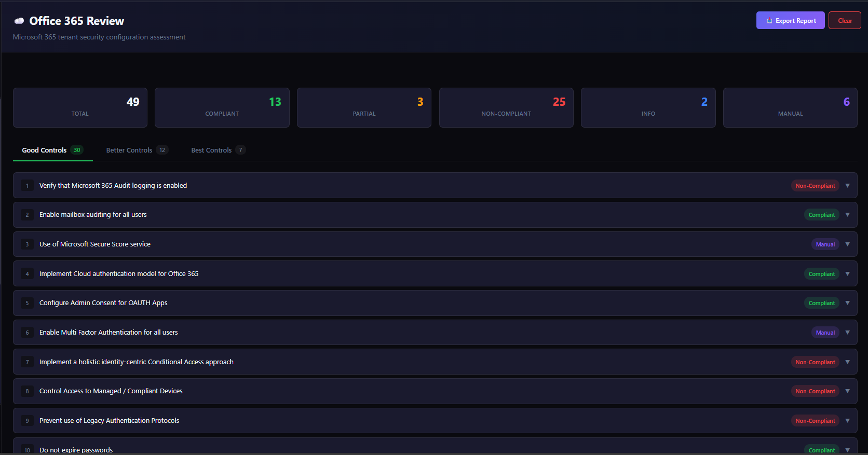
Task: Expand the Audit logging control row arrow
Action: tap(847, 186)
